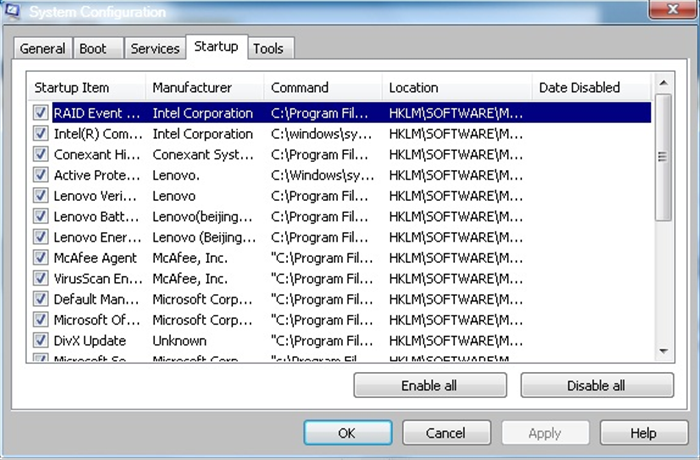
Task: Click the "Lenovo." manufacturer cell on Active Prote row
Action: click(176, 176)
